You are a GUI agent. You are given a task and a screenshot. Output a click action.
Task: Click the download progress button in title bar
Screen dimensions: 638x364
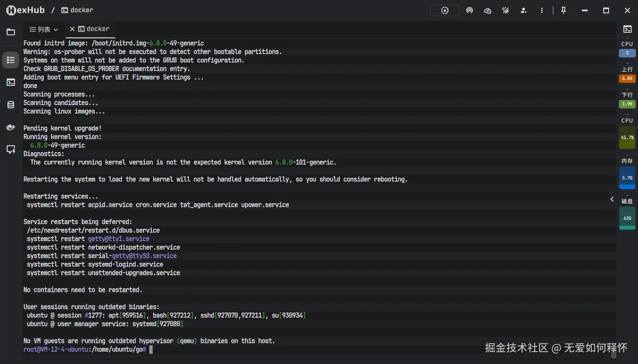(x=444, y=10)
